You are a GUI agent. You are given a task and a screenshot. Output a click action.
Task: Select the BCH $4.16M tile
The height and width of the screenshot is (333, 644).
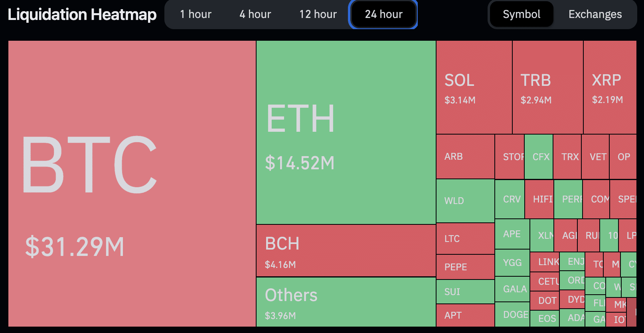346,250
